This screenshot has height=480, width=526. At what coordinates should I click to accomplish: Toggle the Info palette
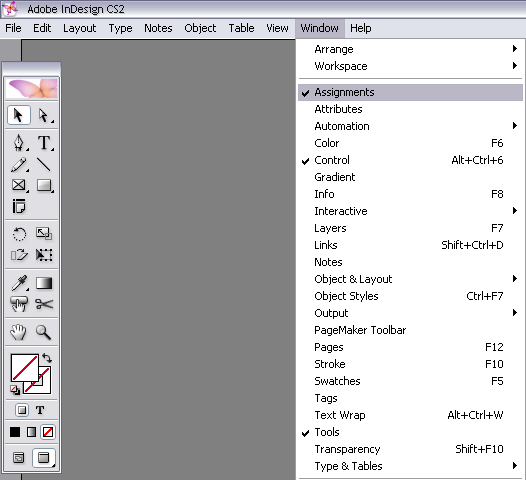[410, 194]
